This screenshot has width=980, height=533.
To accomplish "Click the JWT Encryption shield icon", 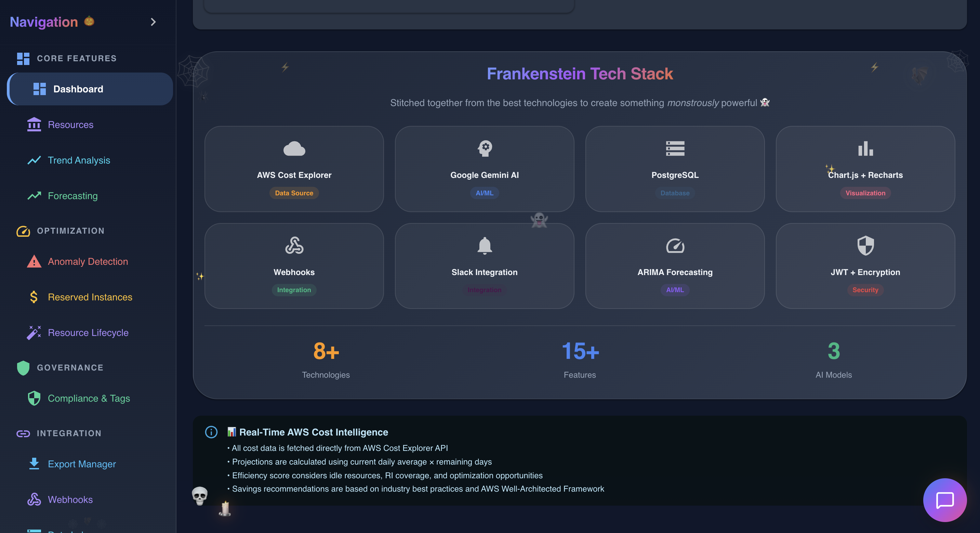I will coord(865,246).
